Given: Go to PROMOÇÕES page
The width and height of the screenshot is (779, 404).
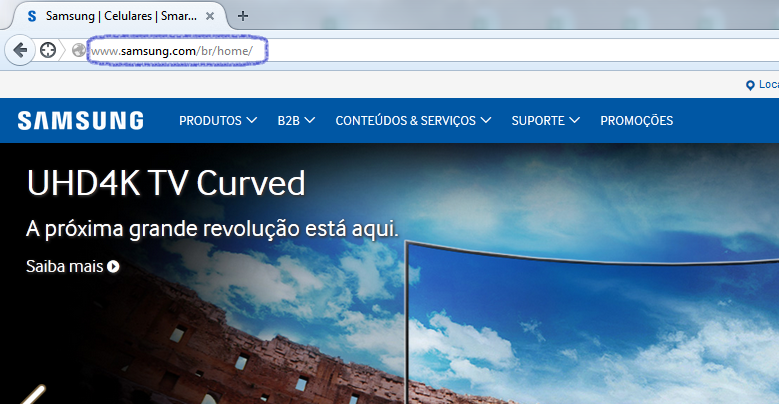Looking at the screenshot, I should point(636,121).
